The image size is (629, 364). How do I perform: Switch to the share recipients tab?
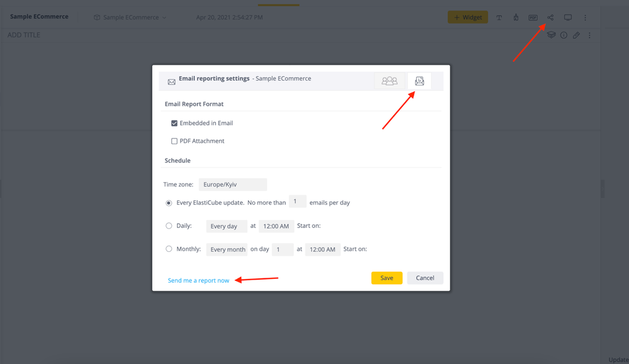click(x=389, y=81)
